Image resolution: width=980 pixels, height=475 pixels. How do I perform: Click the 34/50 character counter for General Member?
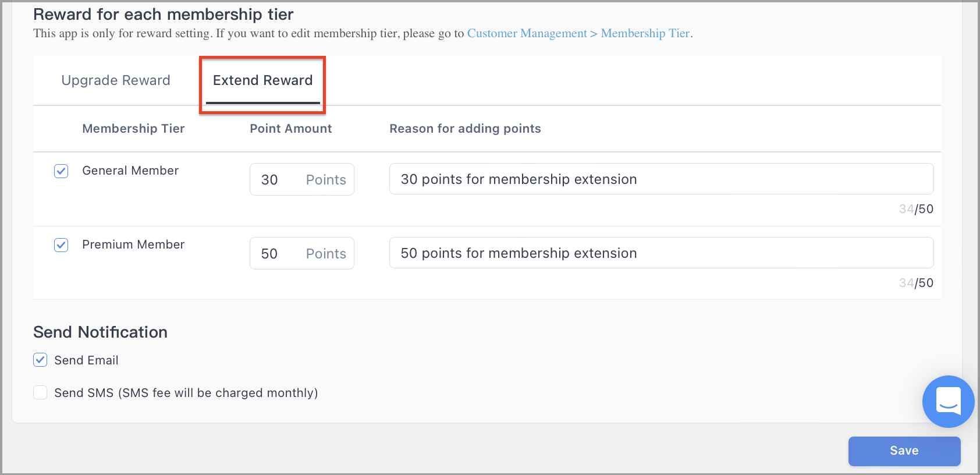coord(915,208)
